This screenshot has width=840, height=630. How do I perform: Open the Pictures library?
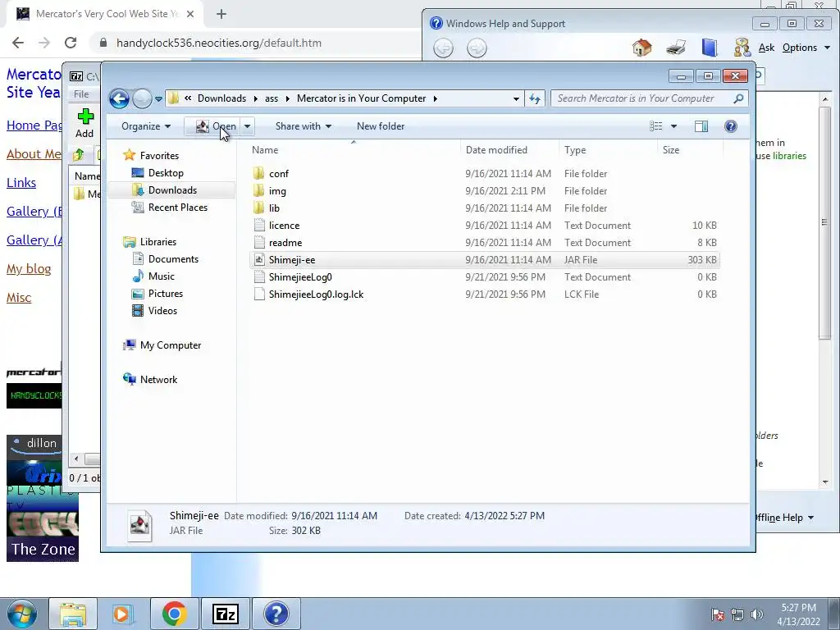(x=165, y=294)
